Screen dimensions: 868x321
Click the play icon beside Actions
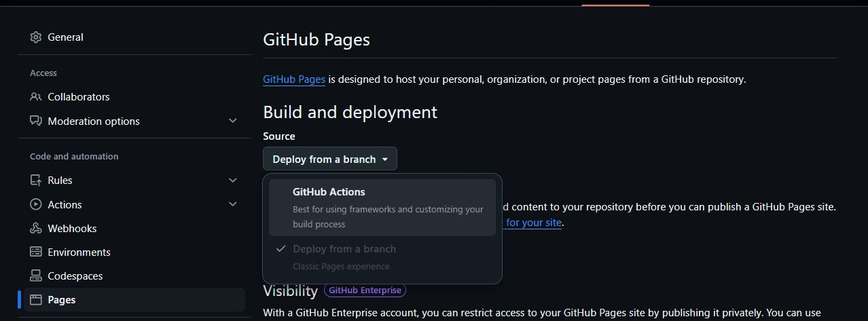36,204
